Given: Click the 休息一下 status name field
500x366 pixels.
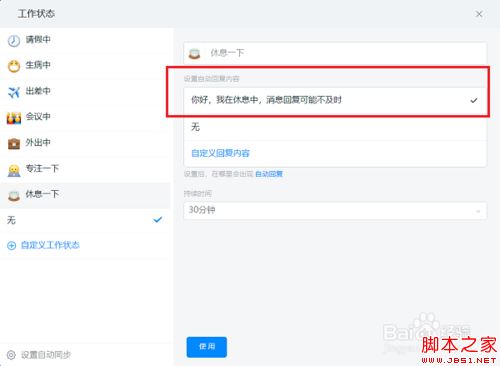Looking at the screenshot, I should tap(335, 53).
